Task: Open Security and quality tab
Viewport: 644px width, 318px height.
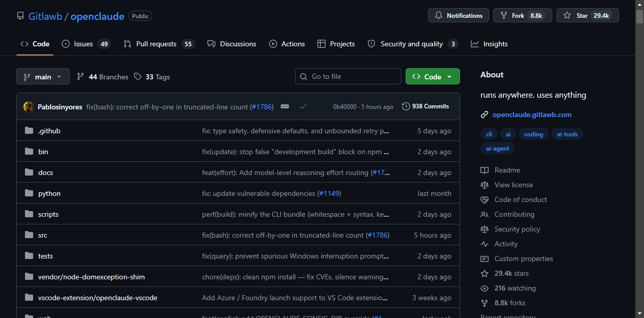Action: tap(413, 44)
